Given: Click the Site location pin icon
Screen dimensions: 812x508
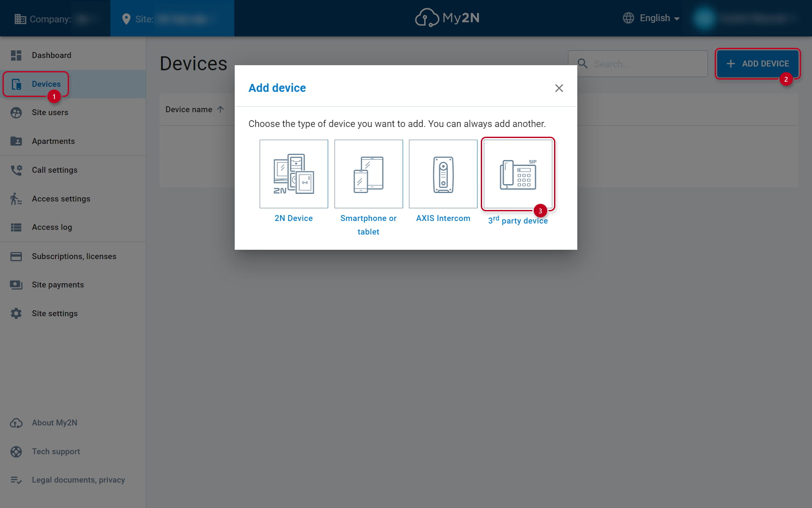Looking at the screenshot, I should [x=126, y=19].
